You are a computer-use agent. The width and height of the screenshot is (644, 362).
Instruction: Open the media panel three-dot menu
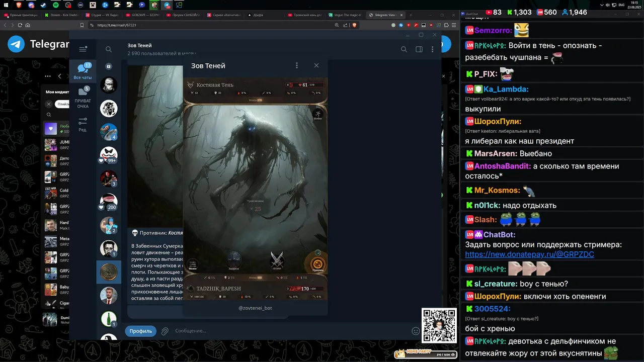(x=48, y=76)
